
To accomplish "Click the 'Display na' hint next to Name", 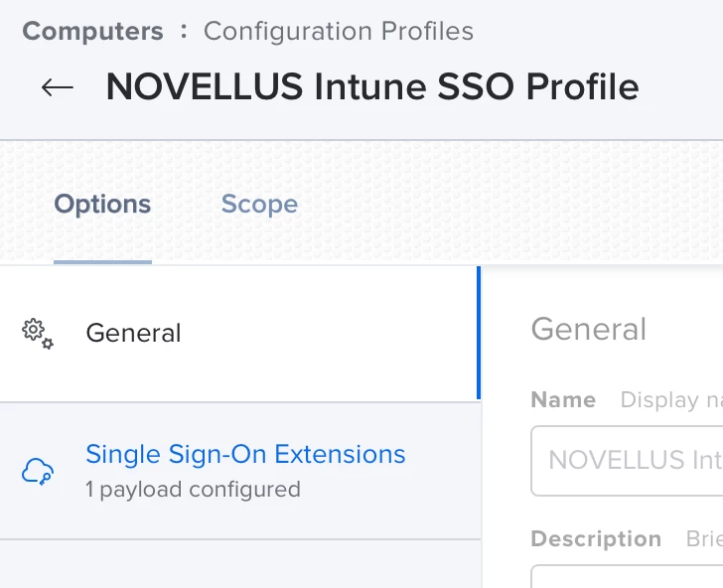I will click(x=671, y=400).
